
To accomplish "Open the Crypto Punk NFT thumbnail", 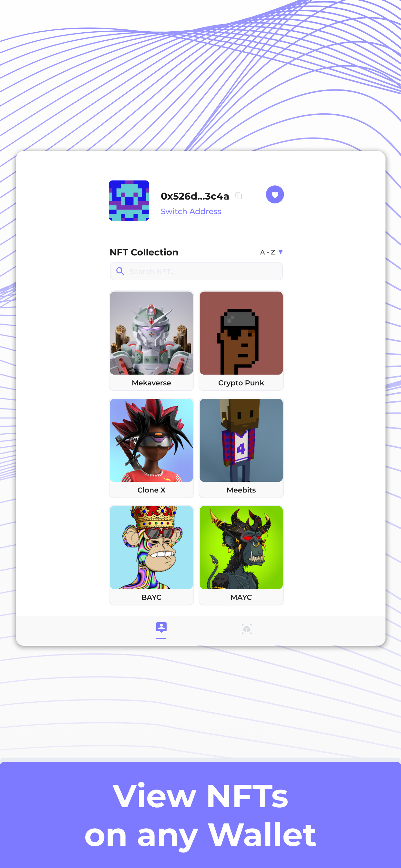I will 241,333.
